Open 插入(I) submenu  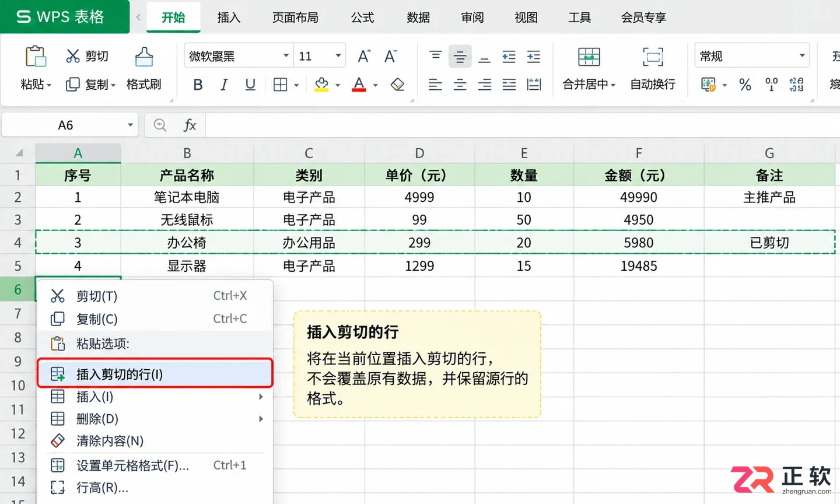point(155,397)
